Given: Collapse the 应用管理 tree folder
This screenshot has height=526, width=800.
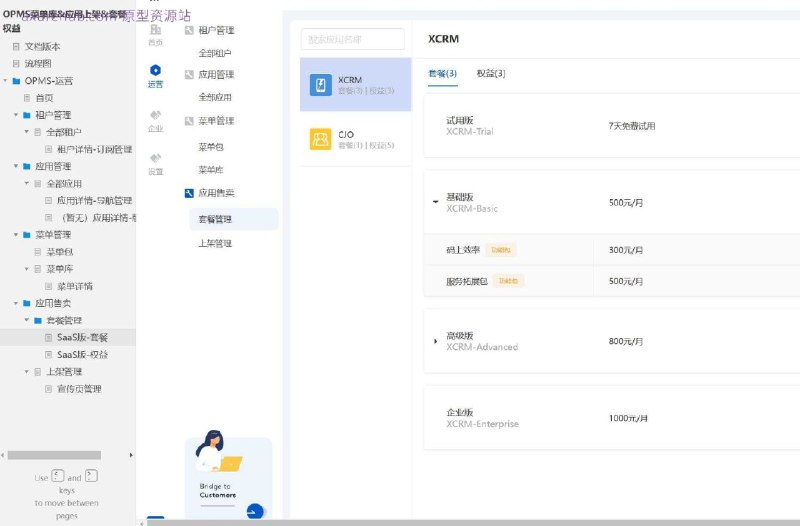Looking at the screenshot, I should point(16,166).
